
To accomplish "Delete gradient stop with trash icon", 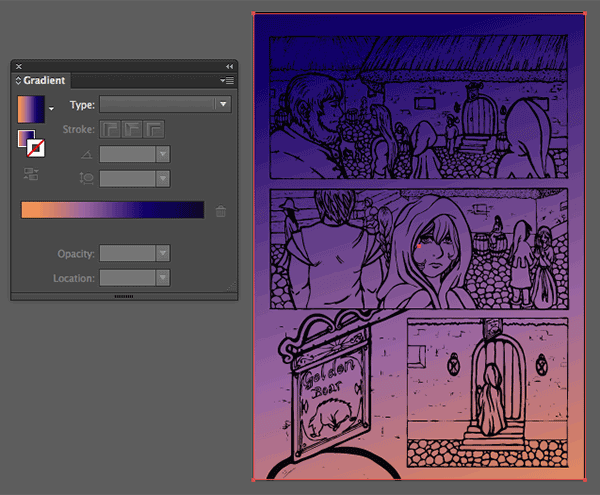I will tap(221, 211).
